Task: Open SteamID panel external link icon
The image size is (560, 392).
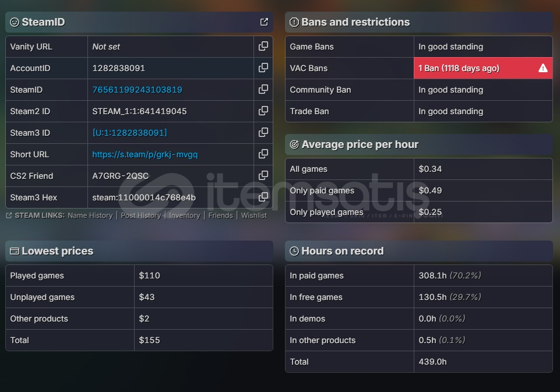Action: [264, 22]
